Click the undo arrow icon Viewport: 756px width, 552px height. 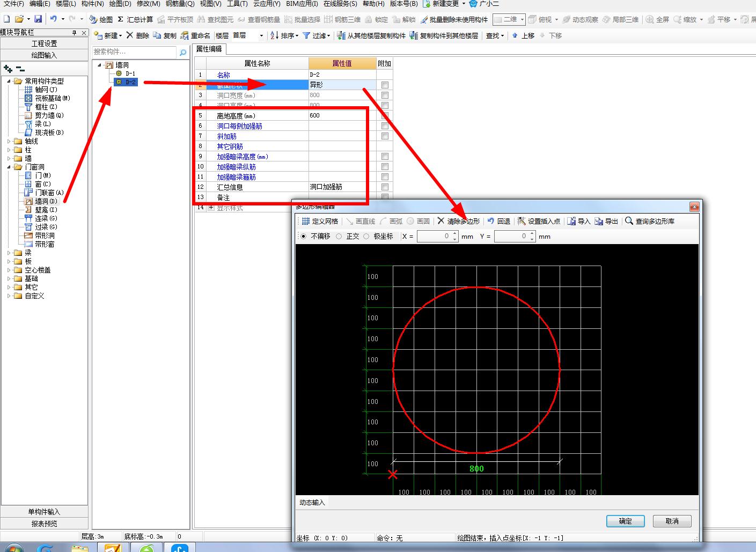(53, 19)
